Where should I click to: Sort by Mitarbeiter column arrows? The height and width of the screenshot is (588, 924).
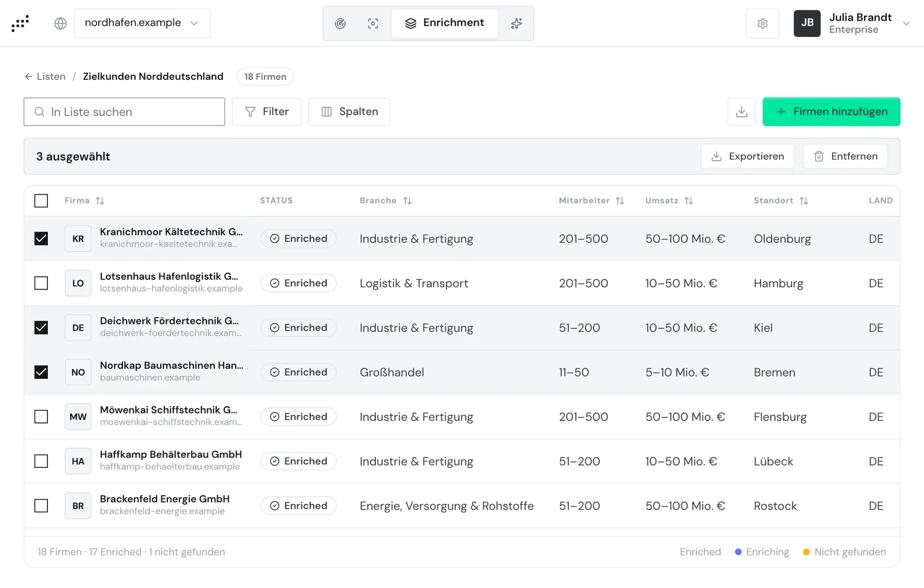pyautogui.click(x=620, y=200)
